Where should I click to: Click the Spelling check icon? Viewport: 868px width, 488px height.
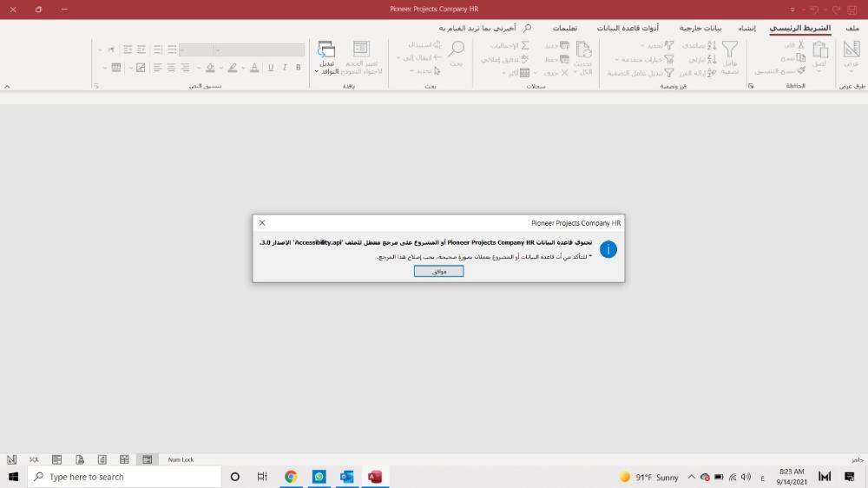point(525,59)
